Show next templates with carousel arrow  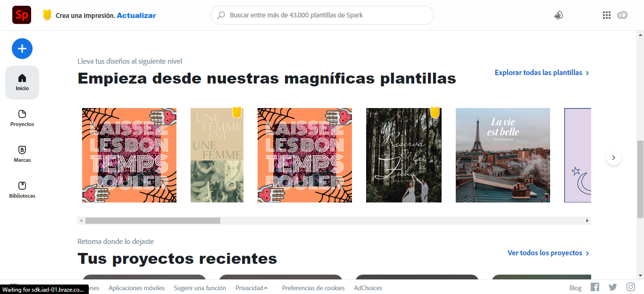click(614, 158)
